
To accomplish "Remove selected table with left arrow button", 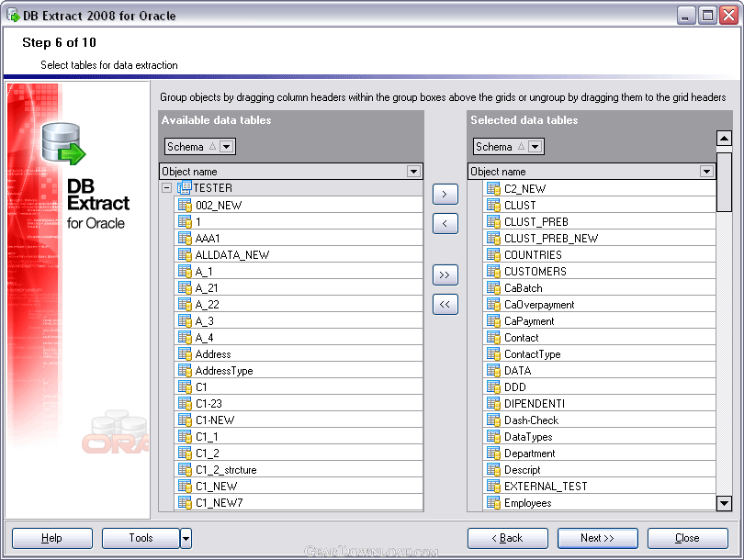I will click(x=445, y=224).
